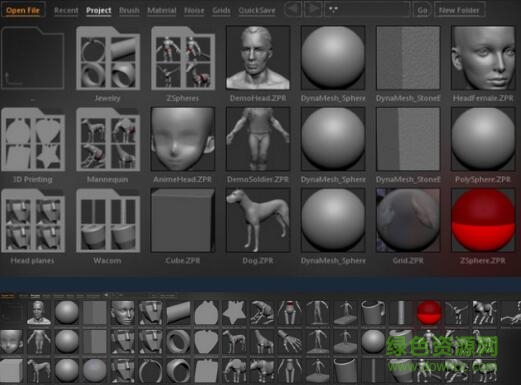Navigate back with the left arrow
The width and height of the screenshot is (521, 385).
coord(293,10)
